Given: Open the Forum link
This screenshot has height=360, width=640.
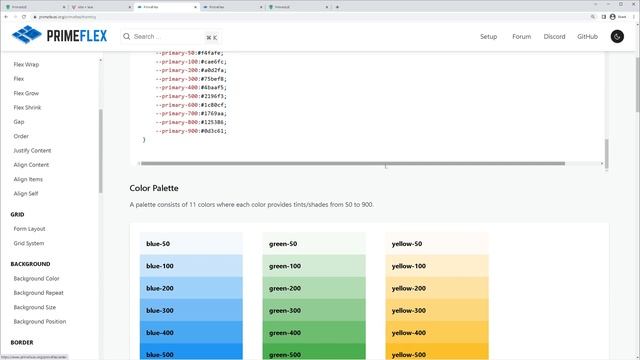Looking at the screenshot, I should (x=522, y=36).
